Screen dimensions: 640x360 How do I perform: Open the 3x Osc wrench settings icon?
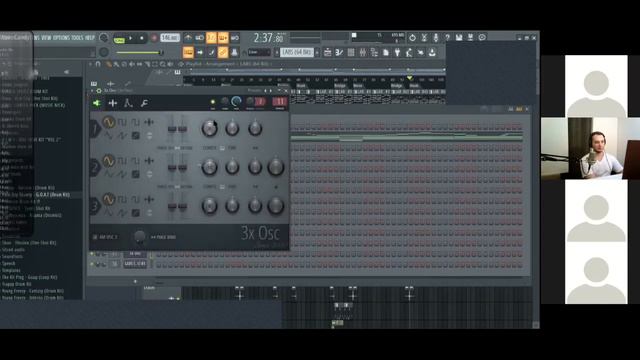(x=144, y=103)
